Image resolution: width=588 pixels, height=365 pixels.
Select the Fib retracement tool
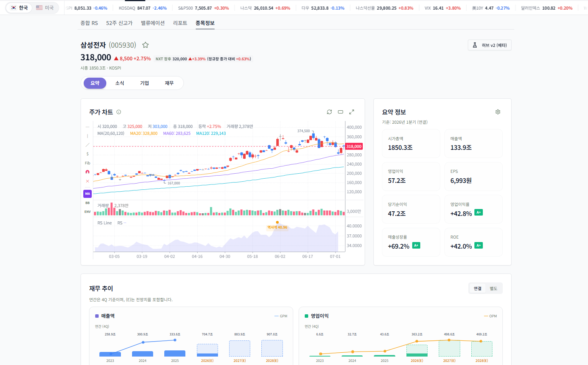(88, 163)
